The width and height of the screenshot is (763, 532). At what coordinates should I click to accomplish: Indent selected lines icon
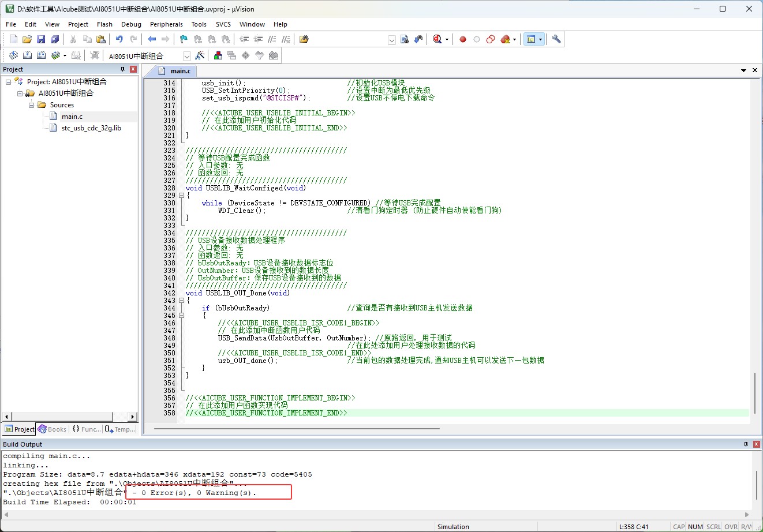point(244,39)
